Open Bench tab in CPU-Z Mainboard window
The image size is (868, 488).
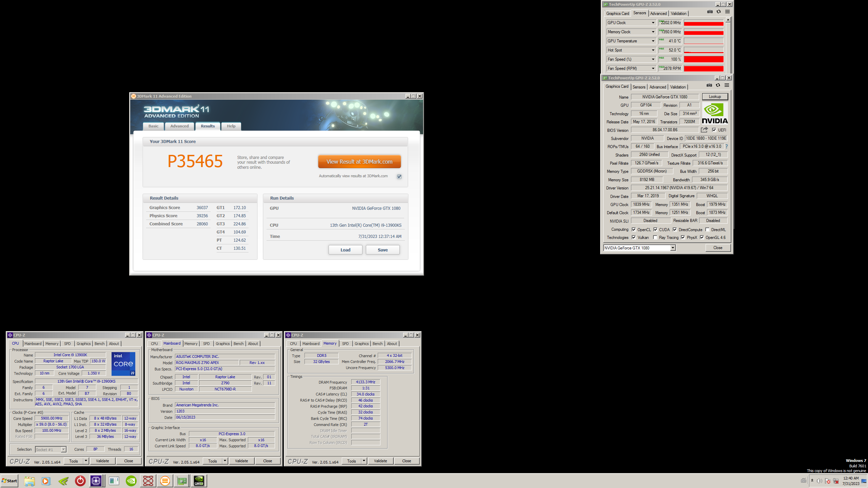coord(238,344)
